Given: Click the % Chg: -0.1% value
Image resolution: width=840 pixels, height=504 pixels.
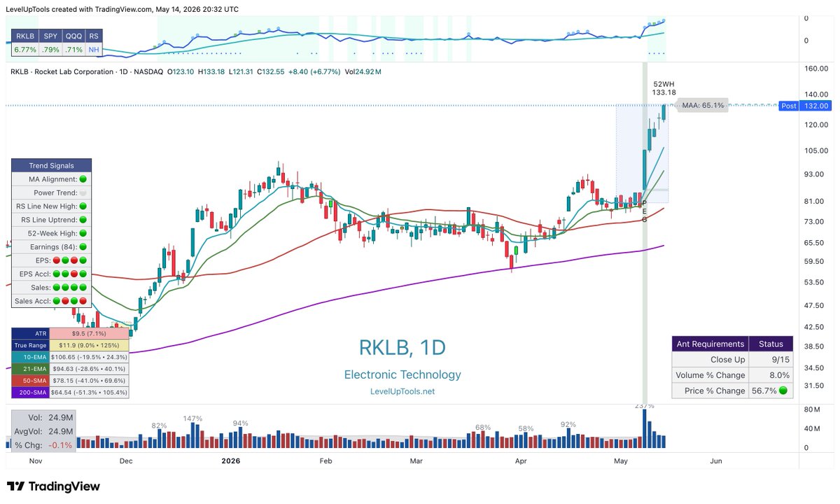Looking at the screenshot, I should [61, 445].
